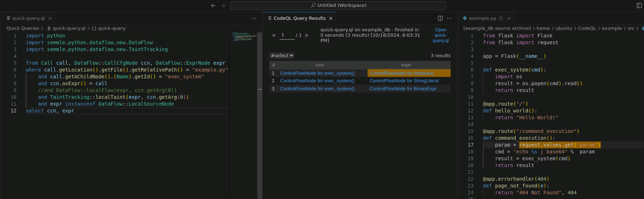The image size is (644, 199).
Task: Click Quick Queries breadcrumb
Action: click(x=23, y=28)
